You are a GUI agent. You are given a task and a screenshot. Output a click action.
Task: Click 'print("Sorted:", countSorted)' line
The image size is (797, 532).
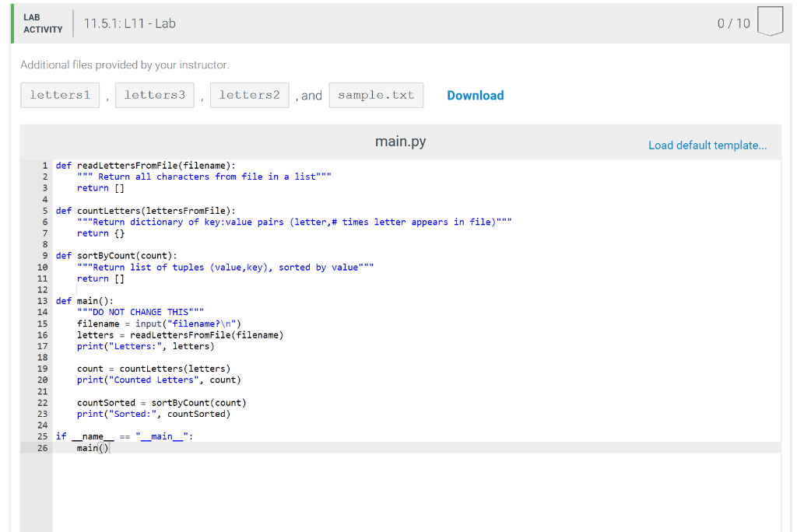click(x=153, y=414)
